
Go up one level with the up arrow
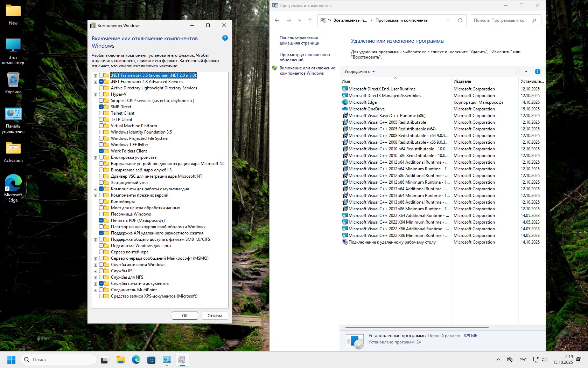(x=310, y=20)
